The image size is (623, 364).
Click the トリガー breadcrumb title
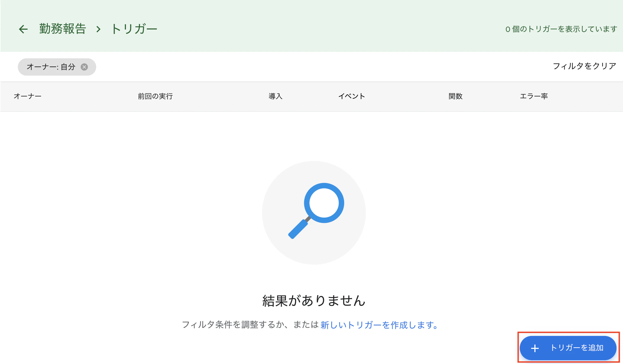[x=134, y=29]
